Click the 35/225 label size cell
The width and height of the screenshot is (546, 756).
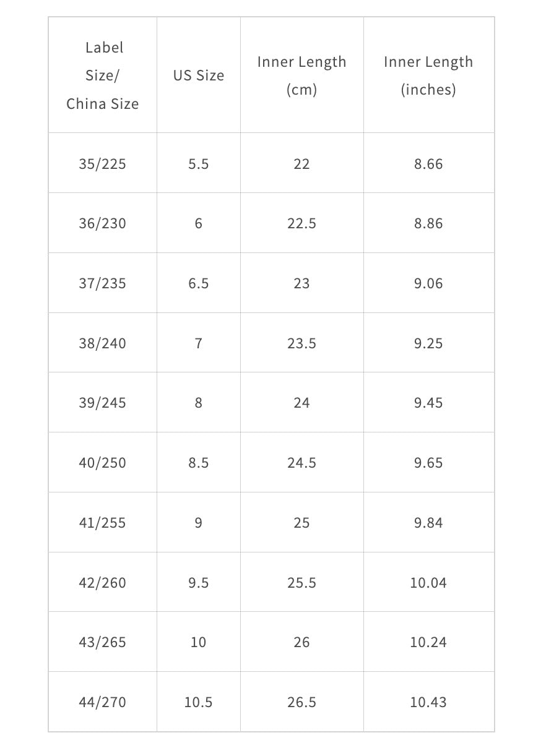[103, 164]
